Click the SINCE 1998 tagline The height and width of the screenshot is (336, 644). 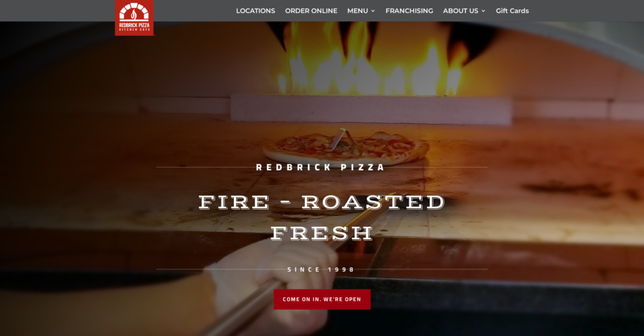(x=321, y=269)
